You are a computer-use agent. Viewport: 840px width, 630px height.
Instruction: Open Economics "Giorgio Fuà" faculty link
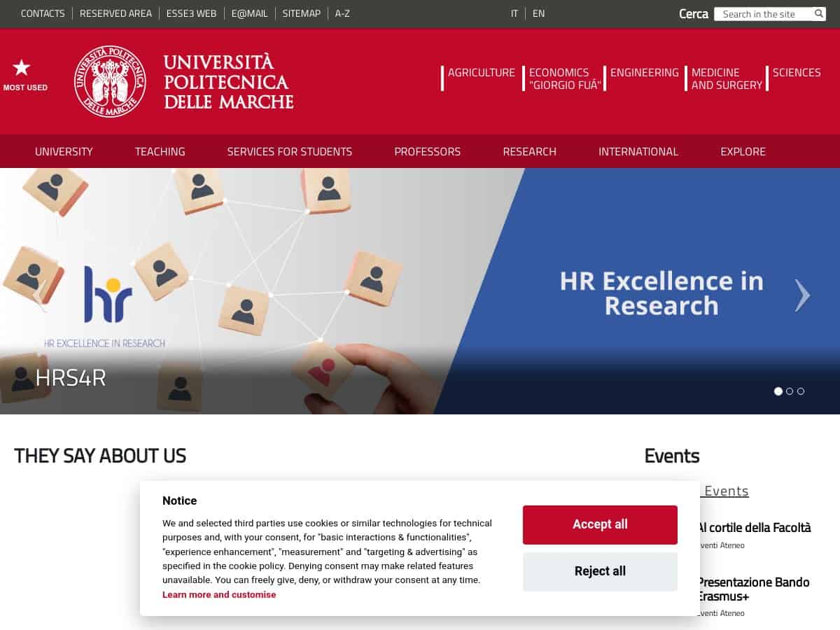click(564, 78)
